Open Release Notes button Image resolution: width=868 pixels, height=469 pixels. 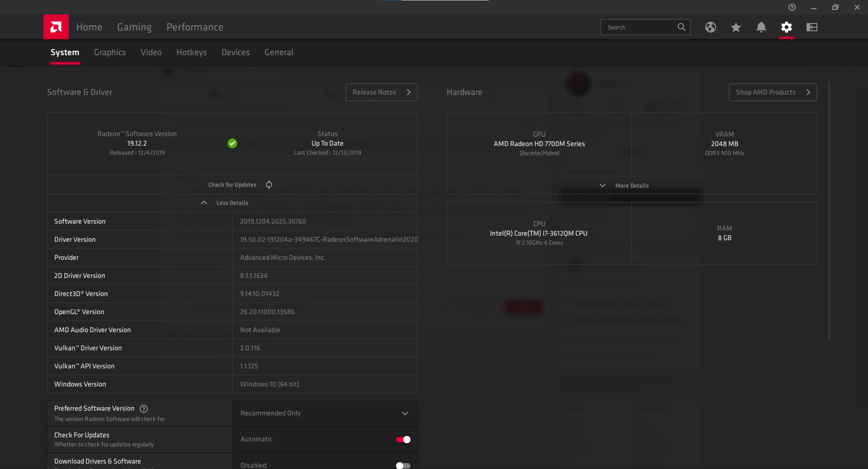coord(381,92)
